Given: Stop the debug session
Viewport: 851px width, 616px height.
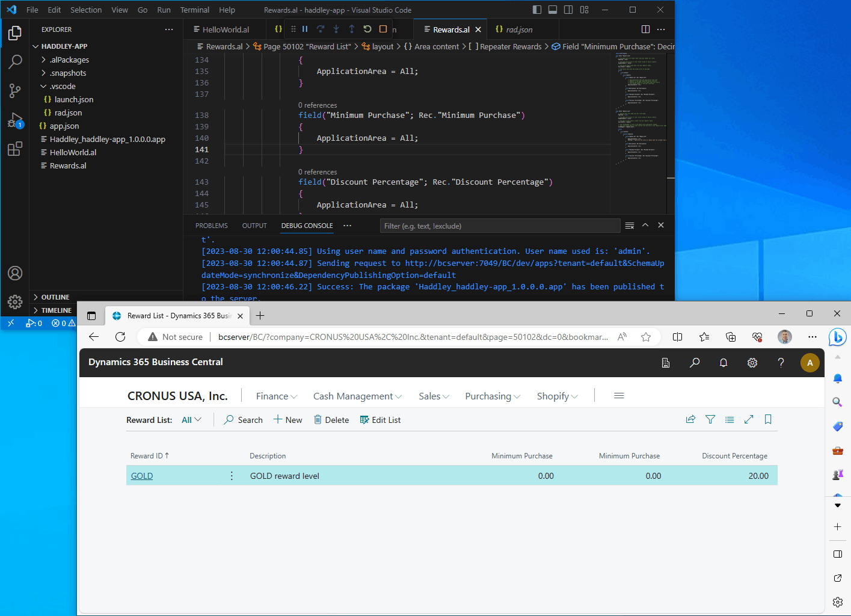Looking at the screenshot, I should coord(383,29).
